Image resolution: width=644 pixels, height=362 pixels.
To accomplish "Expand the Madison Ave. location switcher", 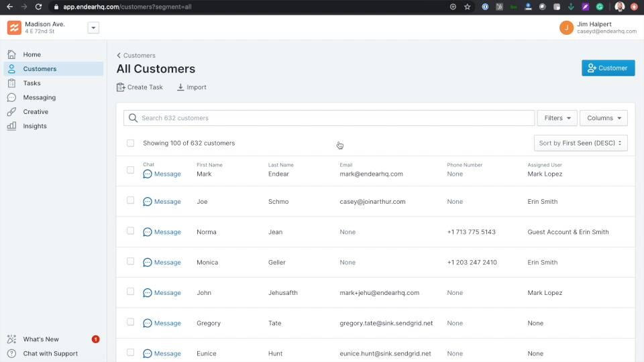I will pos(93,27).
